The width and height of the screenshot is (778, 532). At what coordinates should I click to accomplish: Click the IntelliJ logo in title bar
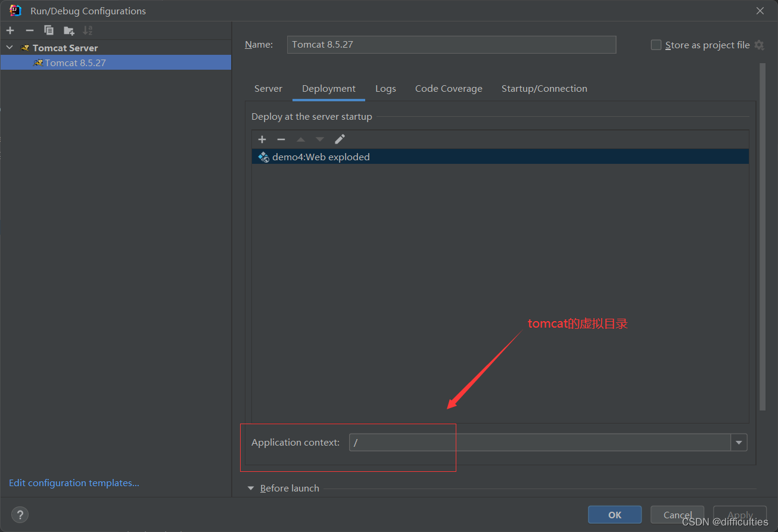(x=15, y=11)
